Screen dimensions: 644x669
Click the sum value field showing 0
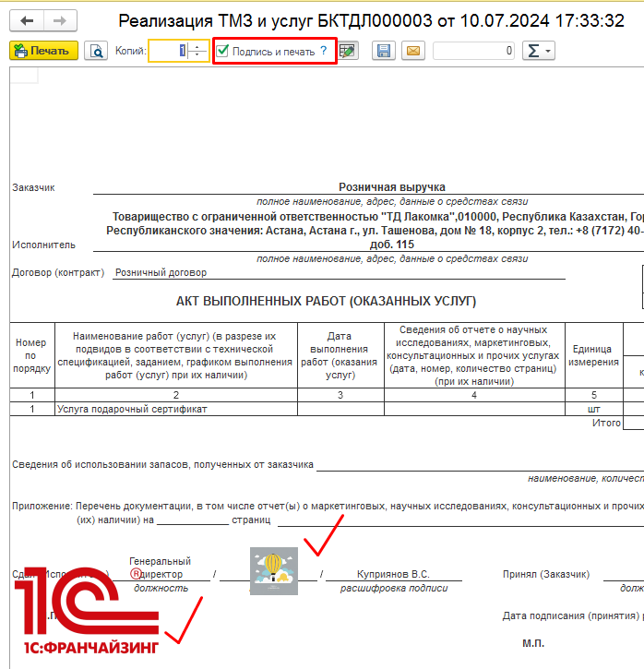473,52
